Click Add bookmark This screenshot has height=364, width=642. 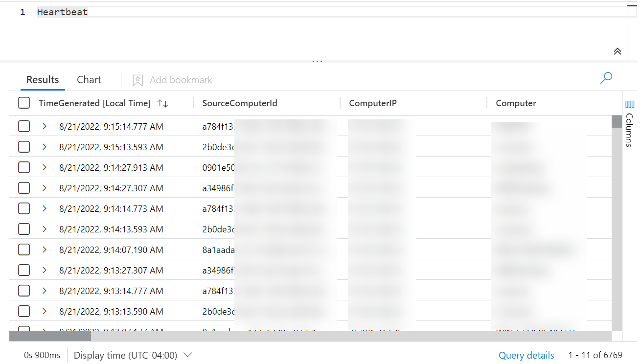(x=180, y=79)
